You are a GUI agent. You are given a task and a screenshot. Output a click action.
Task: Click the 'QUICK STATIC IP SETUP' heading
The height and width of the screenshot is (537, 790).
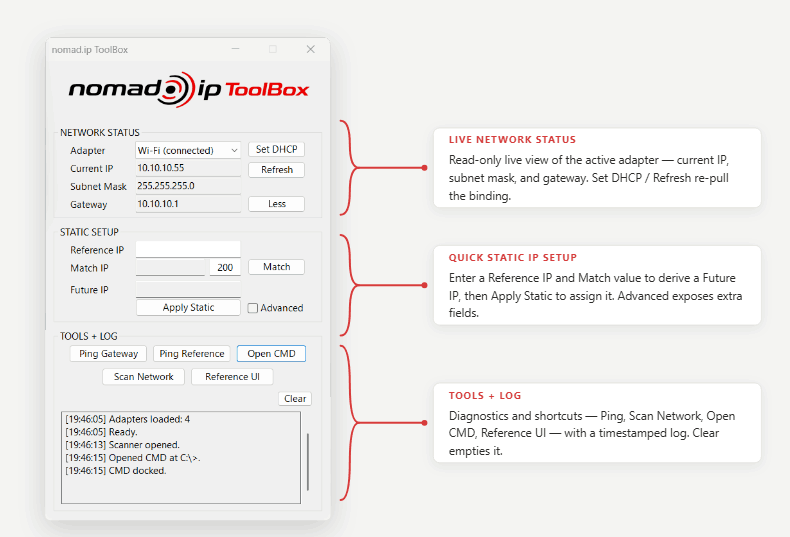[513, 257]
